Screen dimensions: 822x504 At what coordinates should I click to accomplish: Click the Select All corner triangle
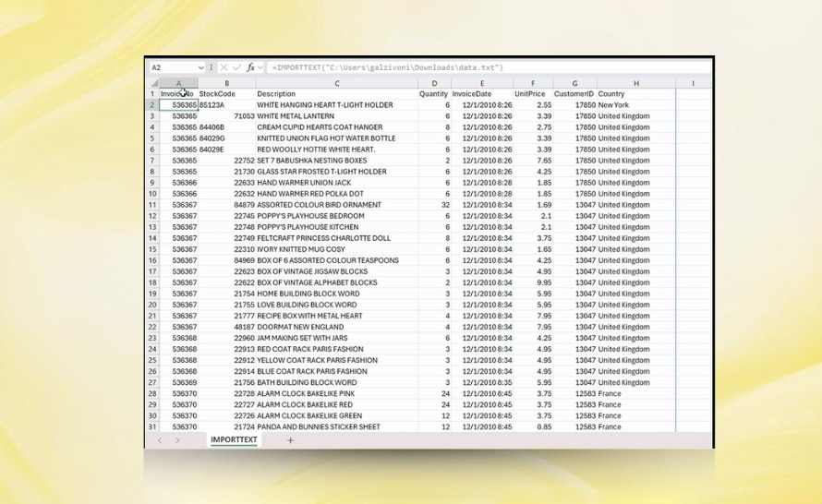coord(152,83)
